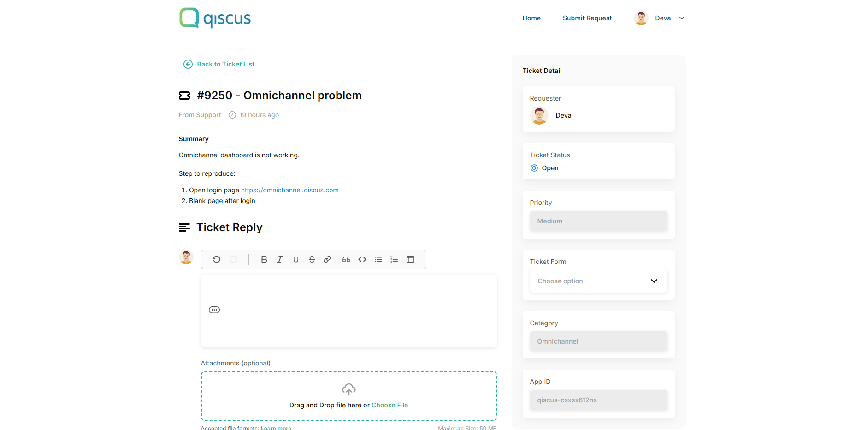Click Choose File to upload attachment
Viewport: 868px width, 430px height.
pyautogui.click(x=390, y=405)
